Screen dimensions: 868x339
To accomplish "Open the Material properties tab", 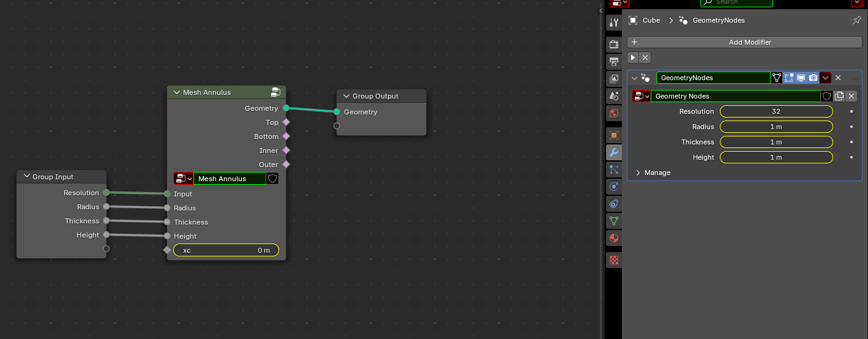I will coord(614,237).
